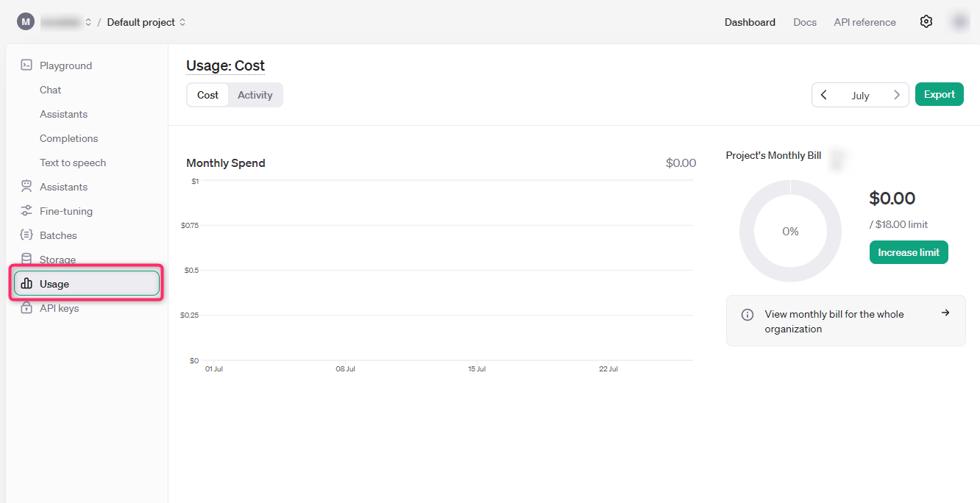
Task: Click the organization avatar M badge
Action: click(x=26, y=22)
